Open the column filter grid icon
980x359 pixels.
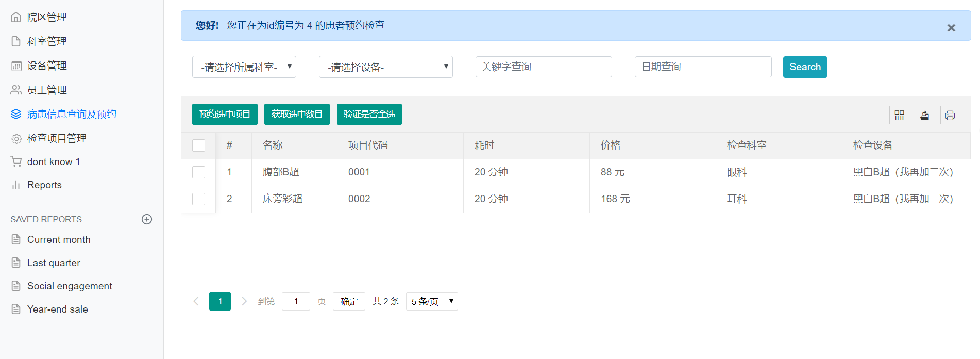[899, 115]
